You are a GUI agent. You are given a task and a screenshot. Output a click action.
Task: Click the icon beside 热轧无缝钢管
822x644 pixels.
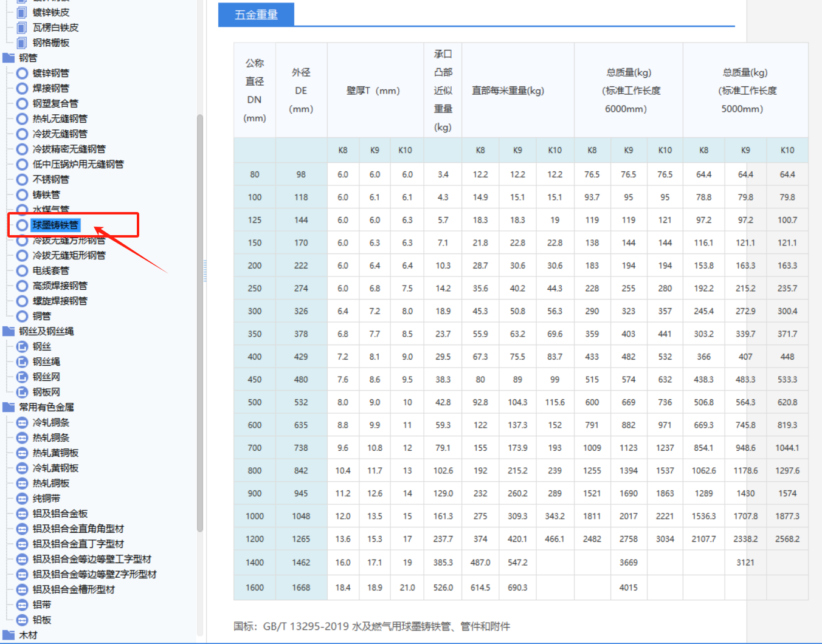[22, 119]
